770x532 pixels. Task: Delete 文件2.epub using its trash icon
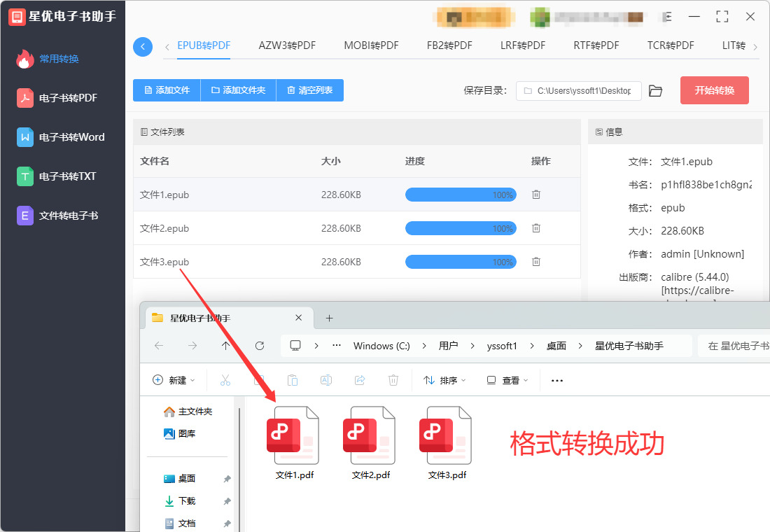pos(536,228)
